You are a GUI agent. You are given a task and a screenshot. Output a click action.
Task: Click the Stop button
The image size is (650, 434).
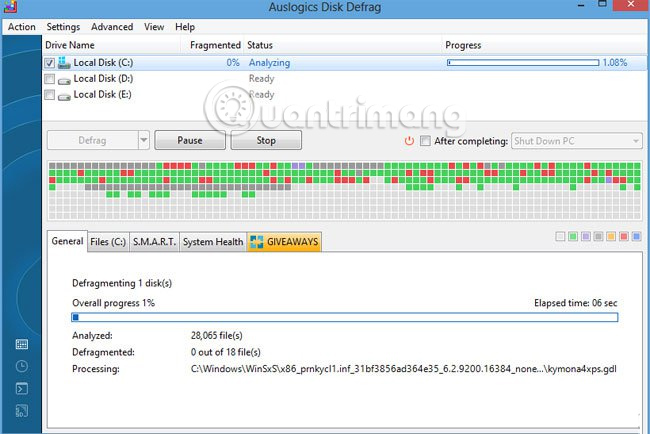(x=266, y=140)
